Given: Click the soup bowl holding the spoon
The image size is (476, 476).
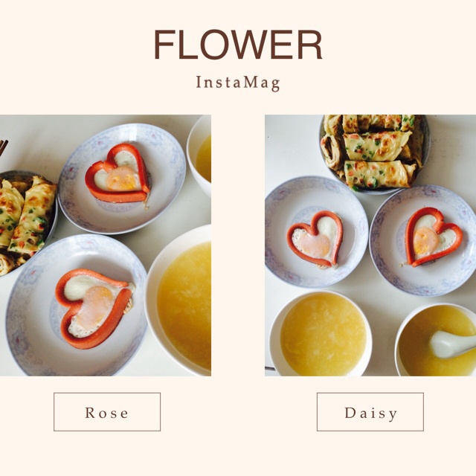Looking at the screenshot, I should pos(436,340).
